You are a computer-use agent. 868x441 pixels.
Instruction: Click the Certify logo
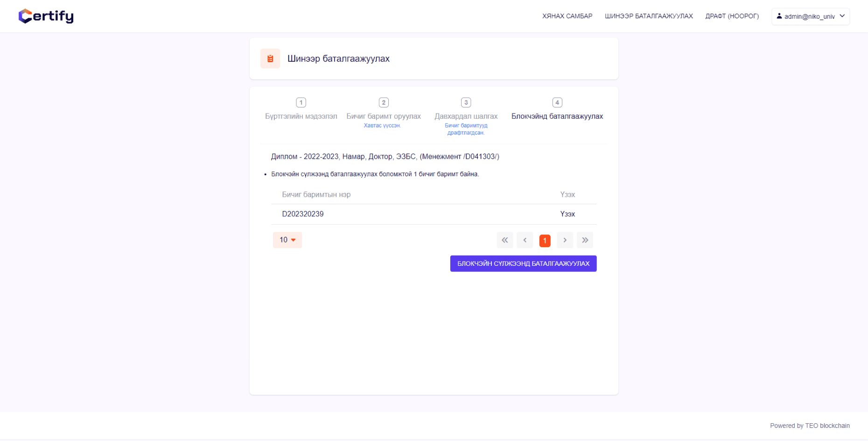(46, 16)
